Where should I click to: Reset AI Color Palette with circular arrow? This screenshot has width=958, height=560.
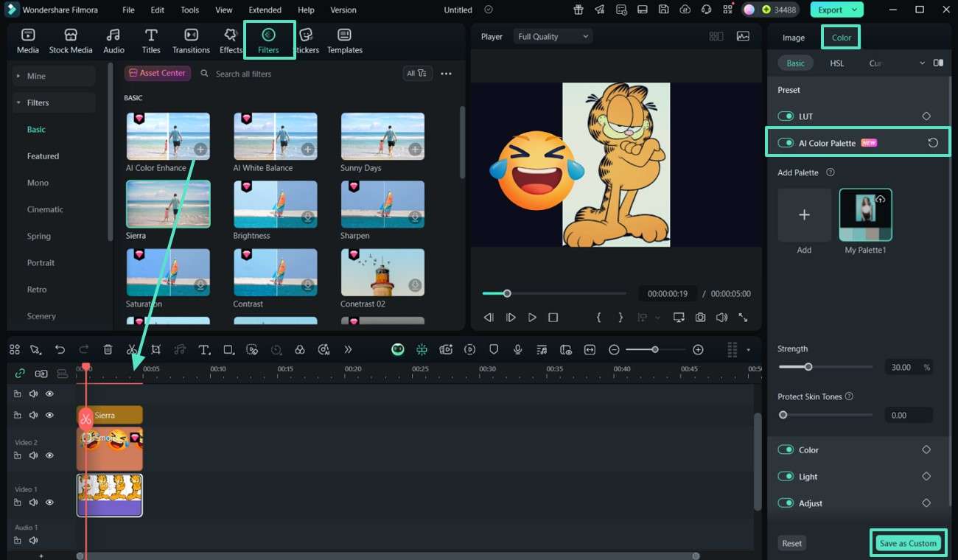coord(933,143)
